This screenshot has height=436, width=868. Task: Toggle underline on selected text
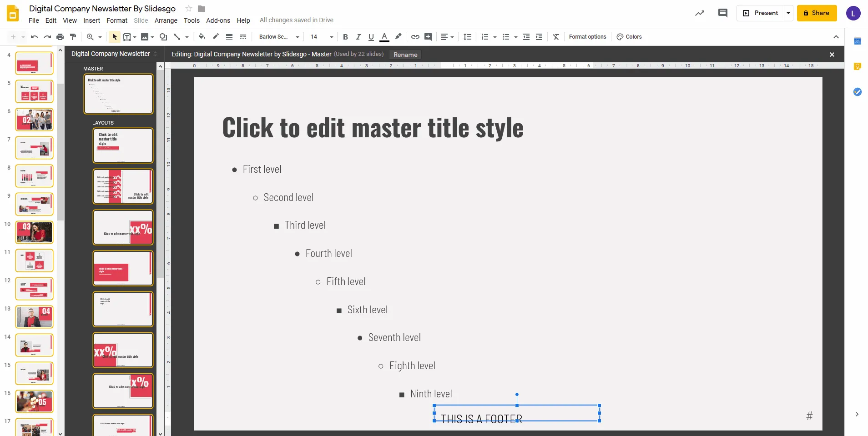pyautogui.click(x=371, y=37)
